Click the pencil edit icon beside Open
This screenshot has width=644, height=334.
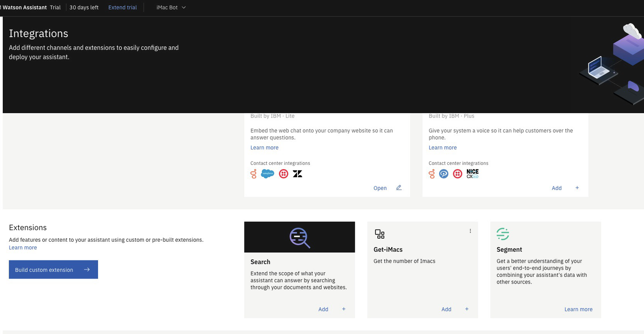399,188
